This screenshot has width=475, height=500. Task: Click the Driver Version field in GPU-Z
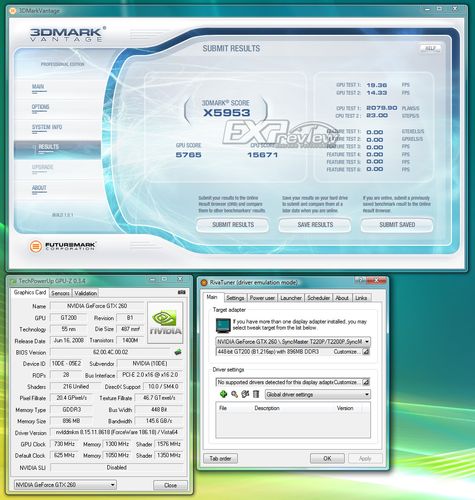click(x=117, y=432)
